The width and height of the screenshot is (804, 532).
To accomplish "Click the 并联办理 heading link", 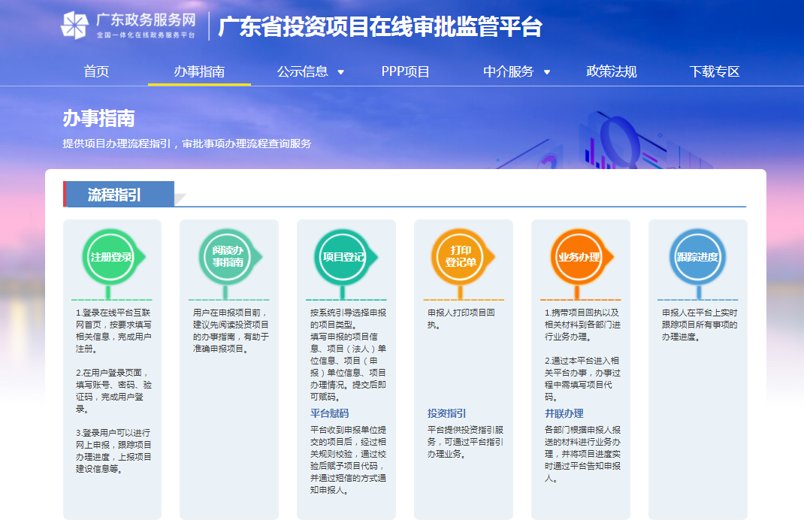I will [x=564, y=413].
